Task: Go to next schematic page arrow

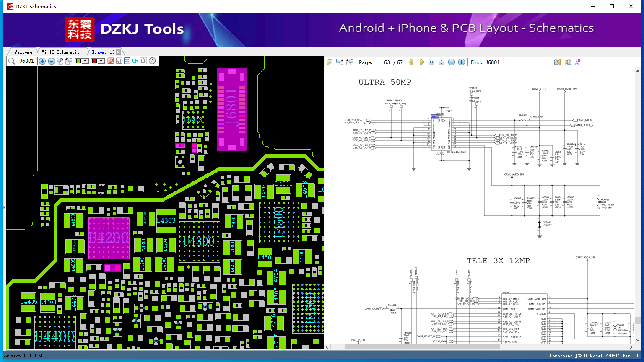Action: [421, 62]
